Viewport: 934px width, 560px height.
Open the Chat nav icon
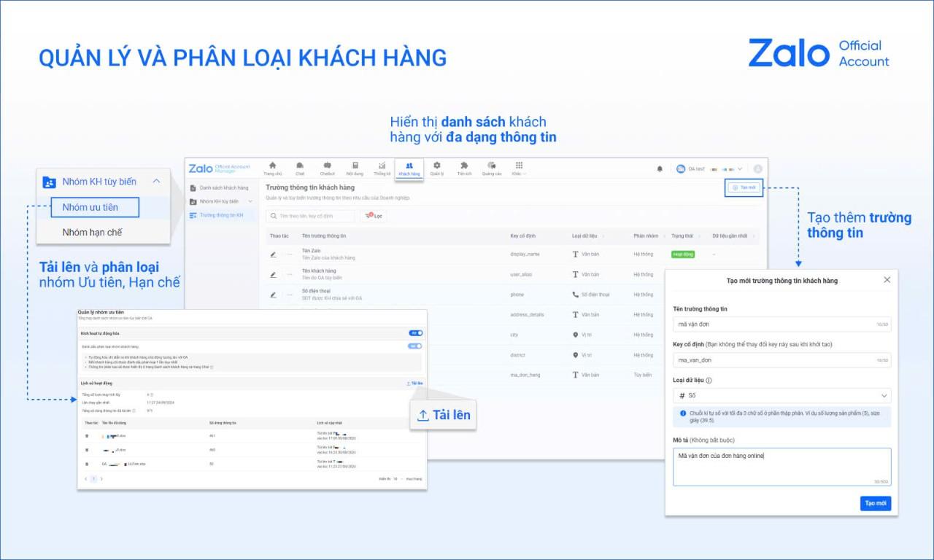[x=300, y=166]
